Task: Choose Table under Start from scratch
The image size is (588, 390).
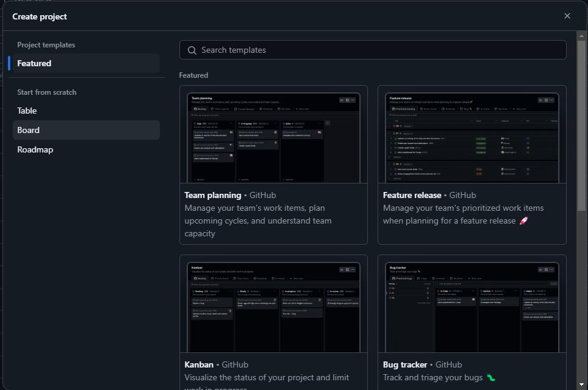Action: tap(86, 111)
